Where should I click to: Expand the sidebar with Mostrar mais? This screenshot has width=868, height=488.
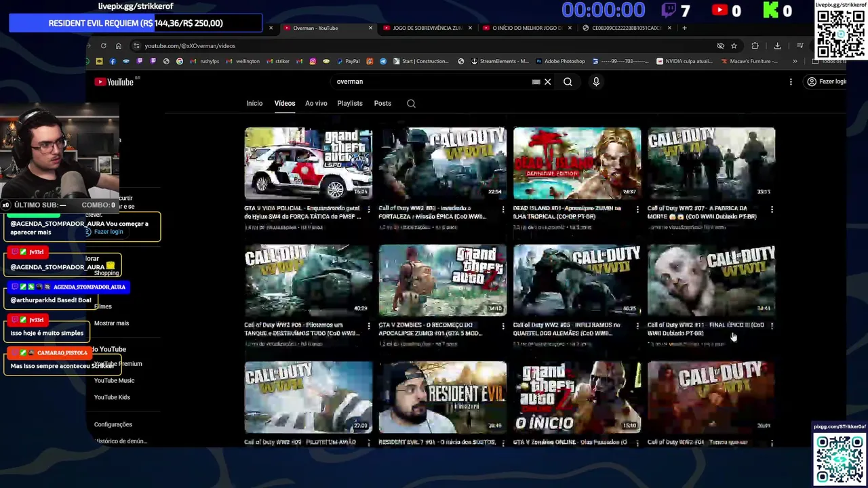pos(111,323)
